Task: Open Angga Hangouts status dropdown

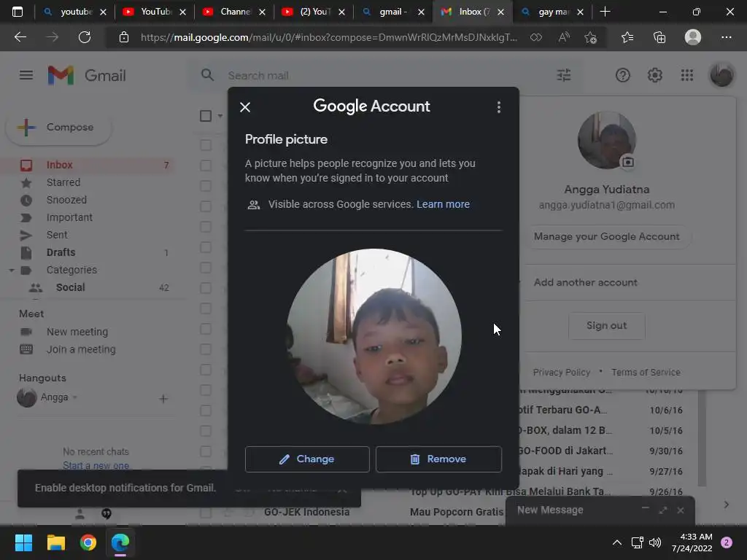Action: pyautogui.click(x=75, y=397)
